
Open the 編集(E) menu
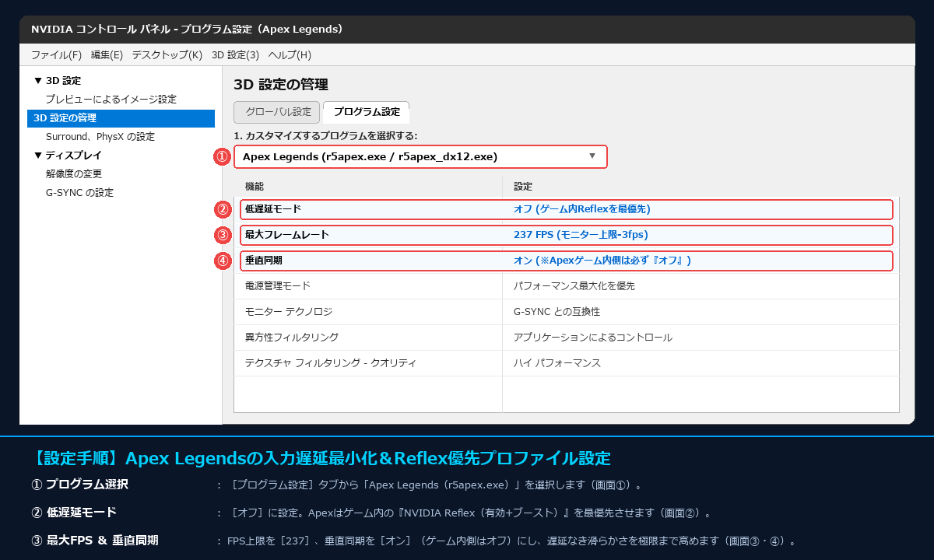pos(107,55)
